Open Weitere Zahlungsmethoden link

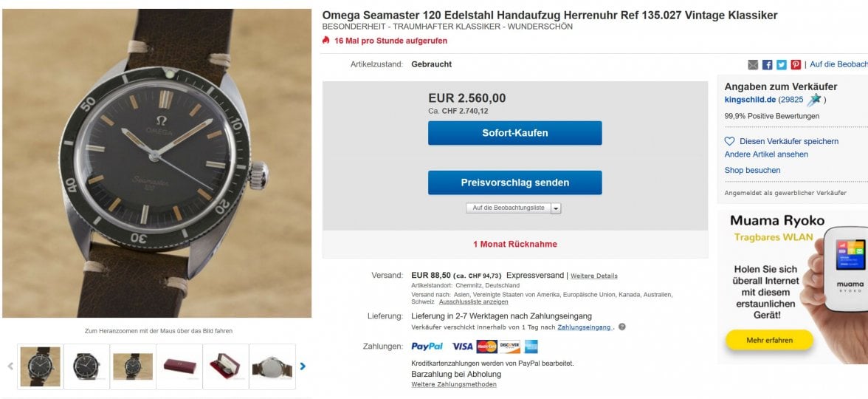tap(454, 384)
